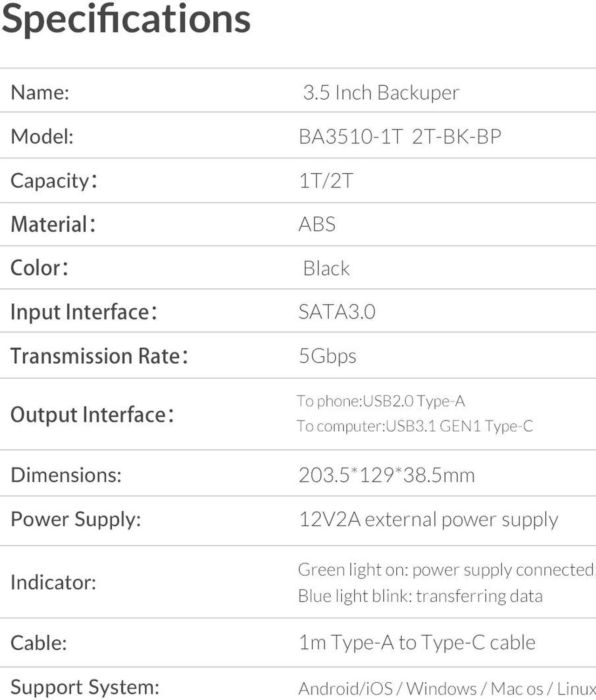Select the 5Gbps transmission rate

328,356
